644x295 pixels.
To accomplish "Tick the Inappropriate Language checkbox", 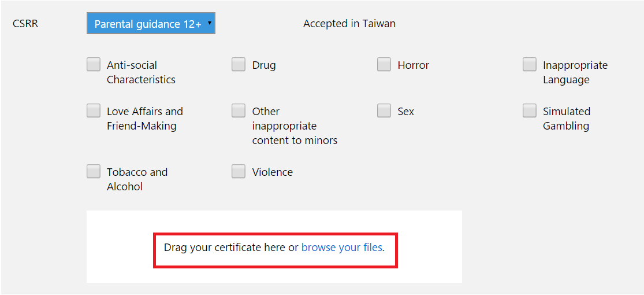I will [x=530, y=65].
